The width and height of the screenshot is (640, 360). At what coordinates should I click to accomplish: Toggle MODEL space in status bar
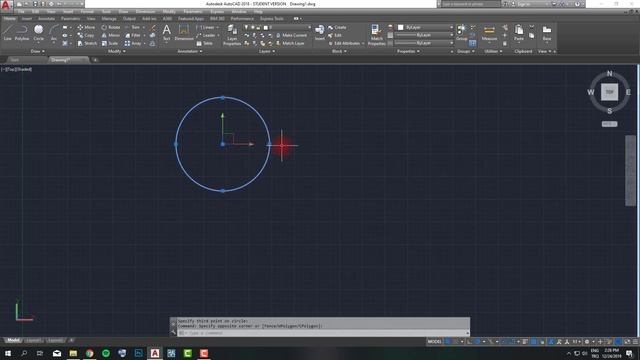click(434, 342)
